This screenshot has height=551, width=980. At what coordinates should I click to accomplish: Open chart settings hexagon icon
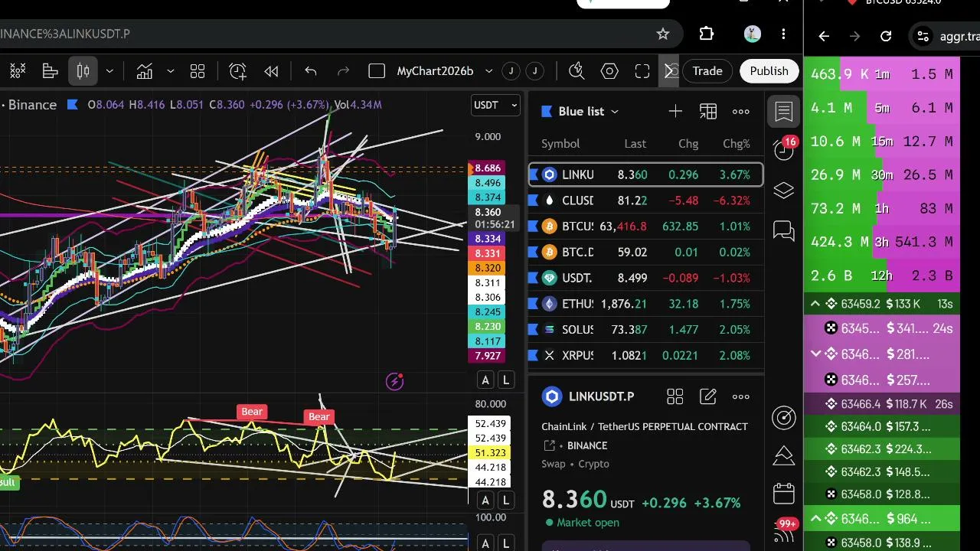click(x=609, y=71)
